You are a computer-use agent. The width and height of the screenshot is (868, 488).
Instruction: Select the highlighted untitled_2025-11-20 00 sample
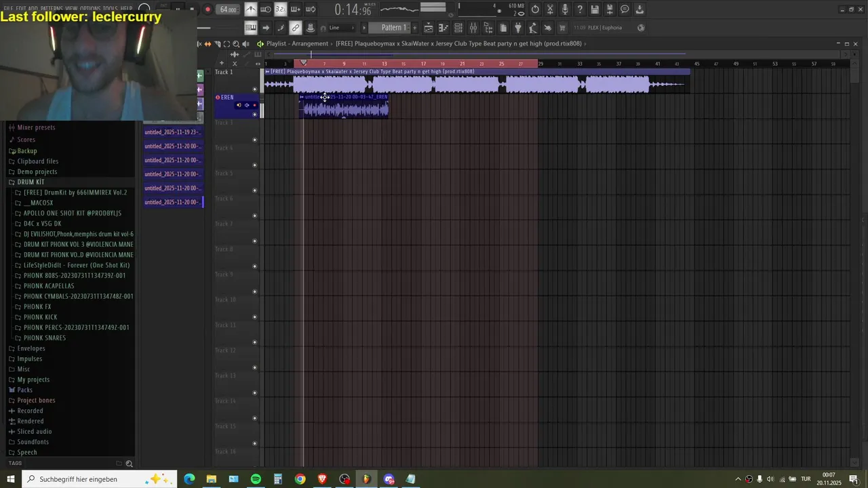coord(173,202)
